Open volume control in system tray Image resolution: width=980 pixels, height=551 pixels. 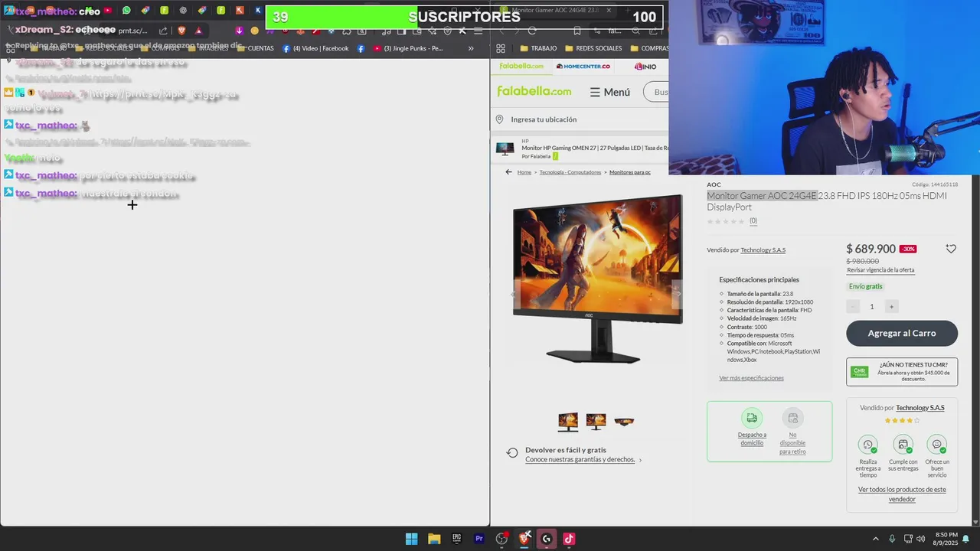(x=920, y=539)
